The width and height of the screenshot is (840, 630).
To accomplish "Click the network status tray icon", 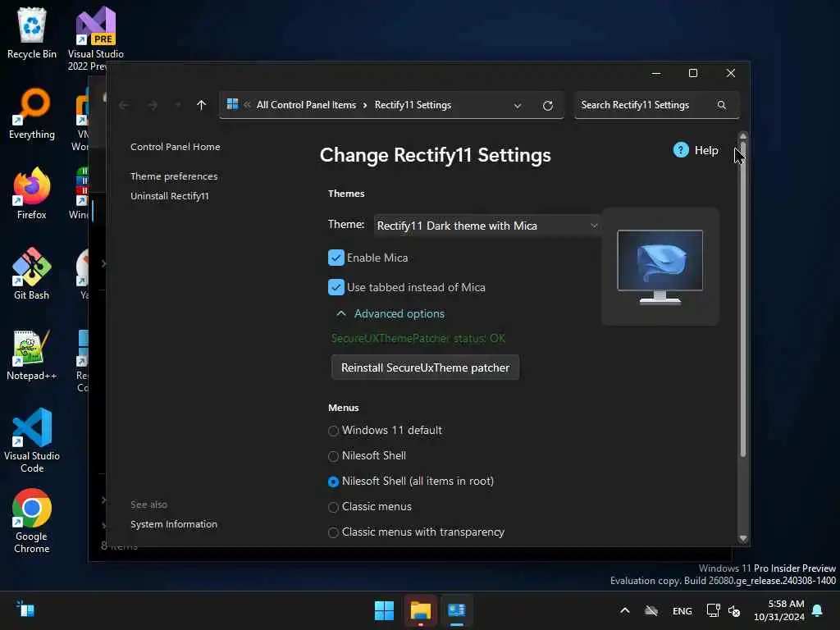I will click(713, 610).
